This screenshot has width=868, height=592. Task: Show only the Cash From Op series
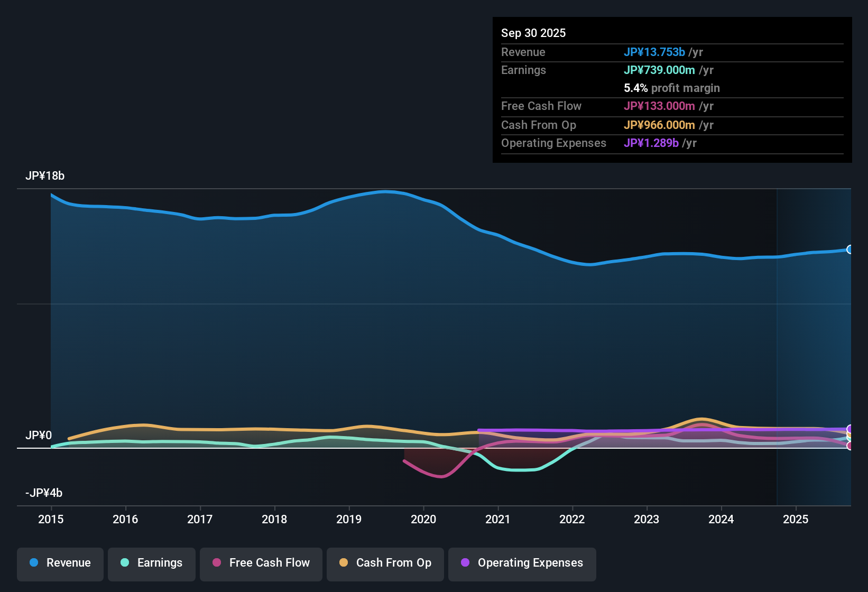[x=385, y=563]
